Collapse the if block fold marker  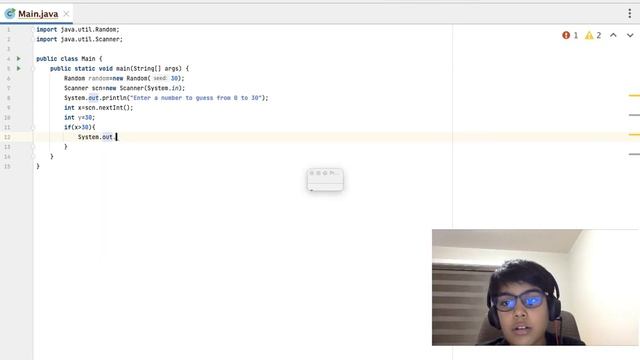point(33,127)
